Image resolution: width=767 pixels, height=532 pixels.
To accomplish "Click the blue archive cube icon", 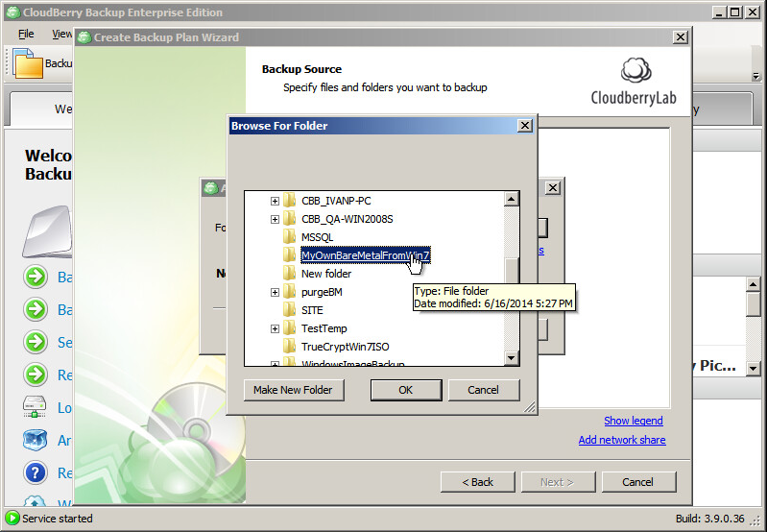I will tap(36, 440).
